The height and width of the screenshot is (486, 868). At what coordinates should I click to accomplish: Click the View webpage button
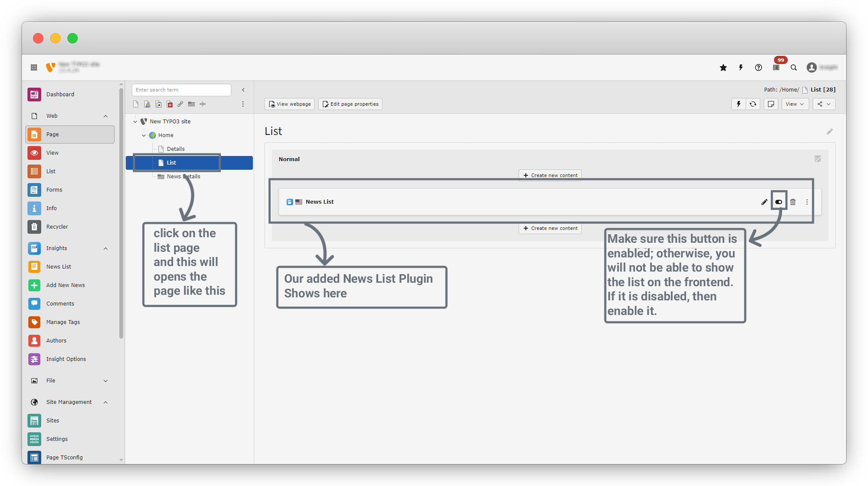click(x=290, y=104)
